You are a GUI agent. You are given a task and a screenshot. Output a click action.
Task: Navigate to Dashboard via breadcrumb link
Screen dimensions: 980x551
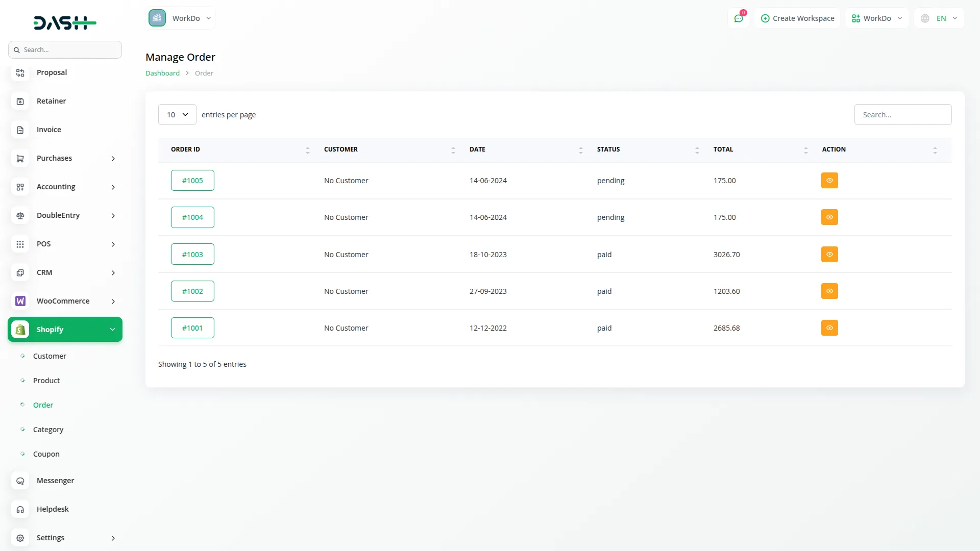tap(162, 73)
